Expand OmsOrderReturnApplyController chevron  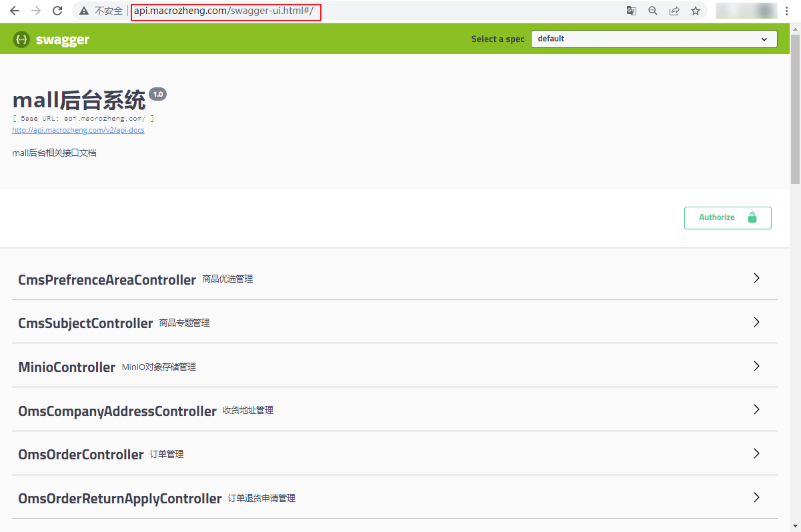[756, 497]
